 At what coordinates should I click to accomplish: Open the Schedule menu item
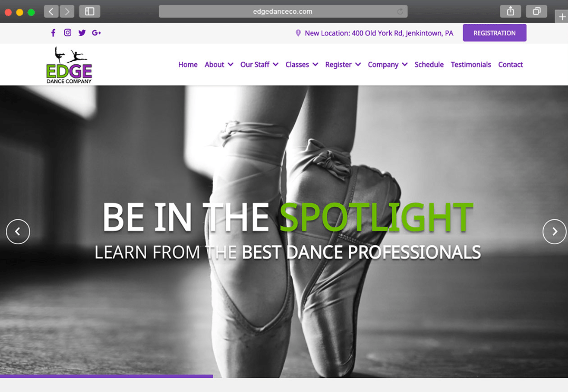tap(429, 64)
